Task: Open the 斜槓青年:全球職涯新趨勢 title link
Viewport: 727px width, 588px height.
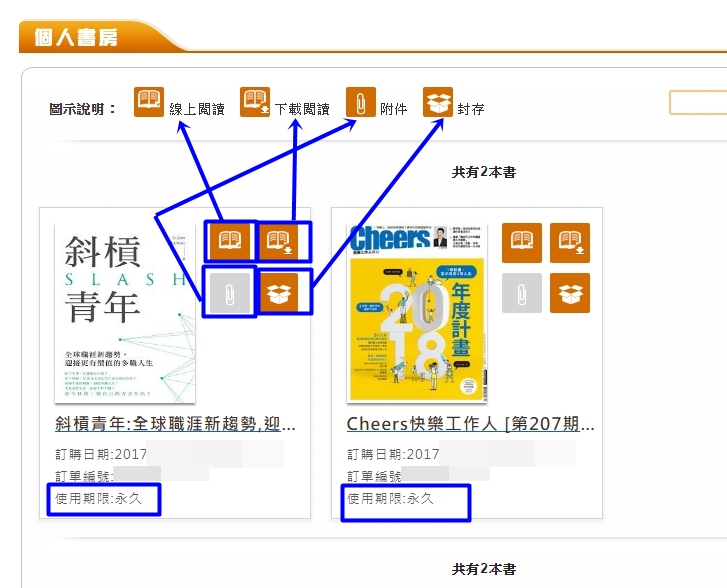Action: [x=175, y=424]
